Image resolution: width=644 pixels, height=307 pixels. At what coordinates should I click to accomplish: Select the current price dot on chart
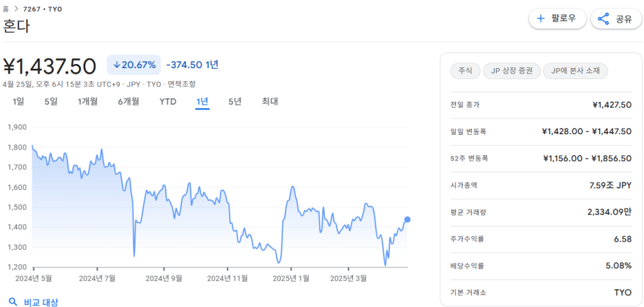407,220
